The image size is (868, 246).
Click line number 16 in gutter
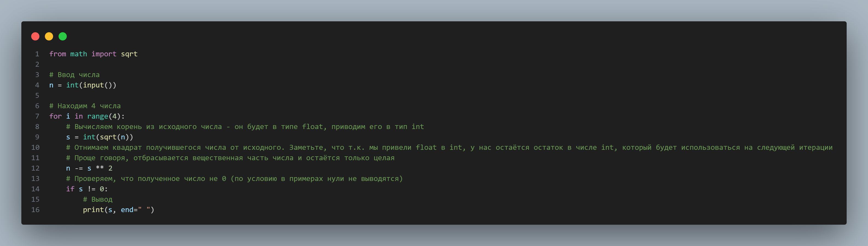coord(35,210)
